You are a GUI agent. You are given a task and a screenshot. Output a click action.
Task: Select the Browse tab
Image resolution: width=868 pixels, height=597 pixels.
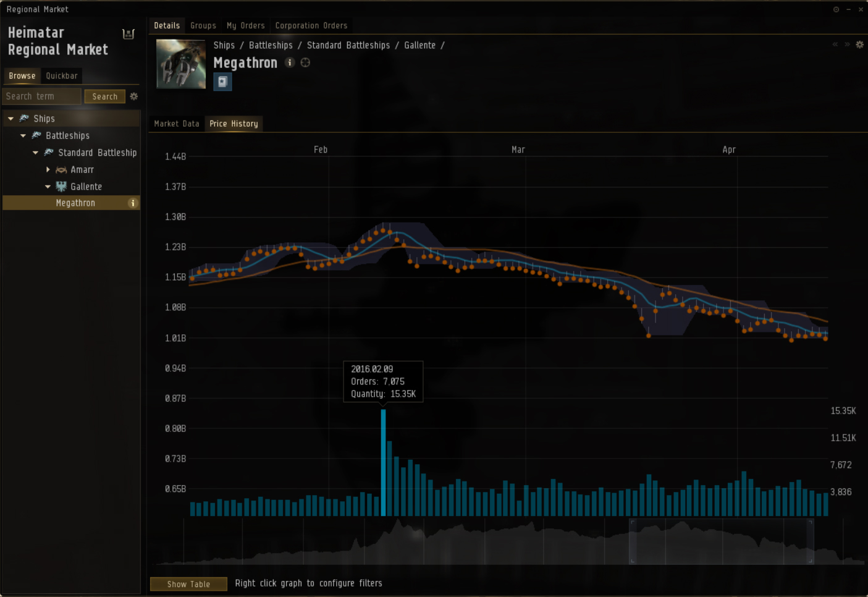coord(22,75)
